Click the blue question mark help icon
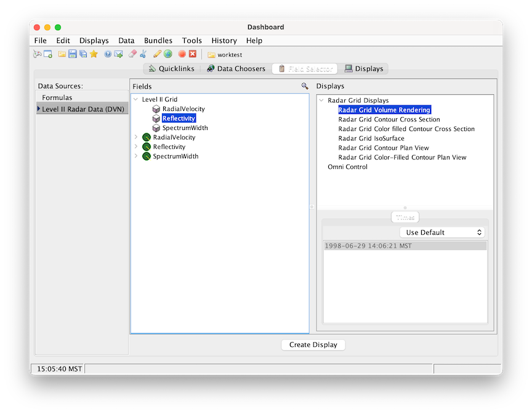532x414 pixels. click(108, 54)
